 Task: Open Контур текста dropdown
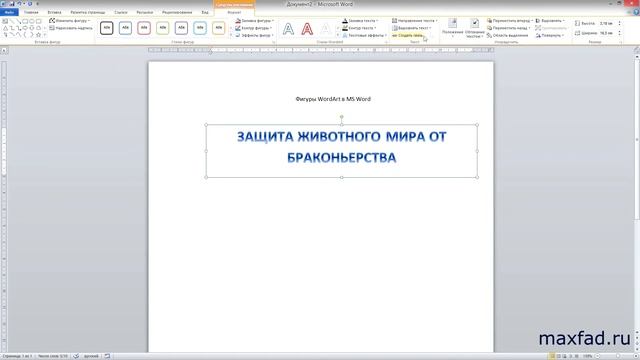click(360, 28)
